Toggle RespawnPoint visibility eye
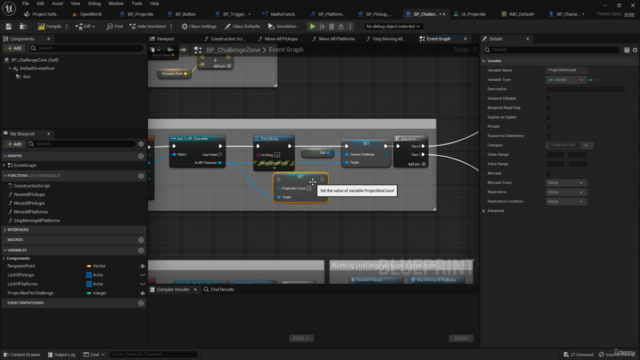Viewport: 640px width, 360px height. point(142,266)
